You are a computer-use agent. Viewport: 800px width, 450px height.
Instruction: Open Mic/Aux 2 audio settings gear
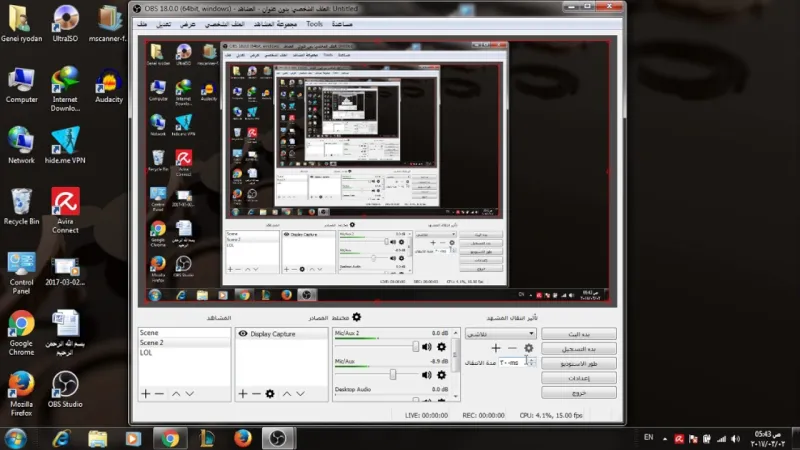tap(441, 346)
